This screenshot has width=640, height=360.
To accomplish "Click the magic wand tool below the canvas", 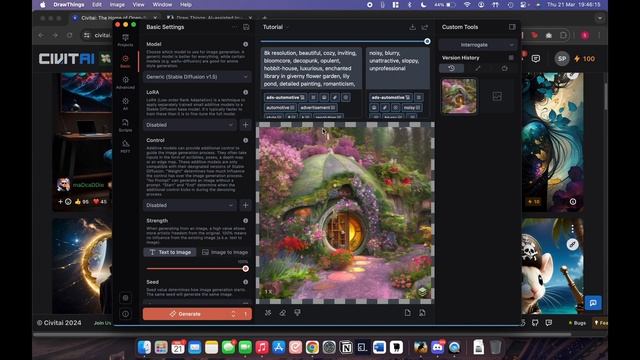I will click(x=268, y=313).
